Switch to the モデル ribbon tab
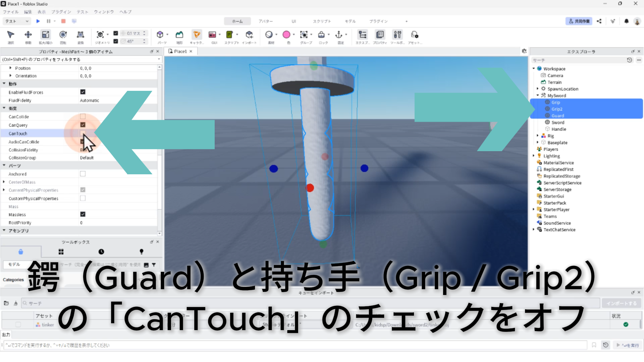644x362 pixels. (350, 21)
